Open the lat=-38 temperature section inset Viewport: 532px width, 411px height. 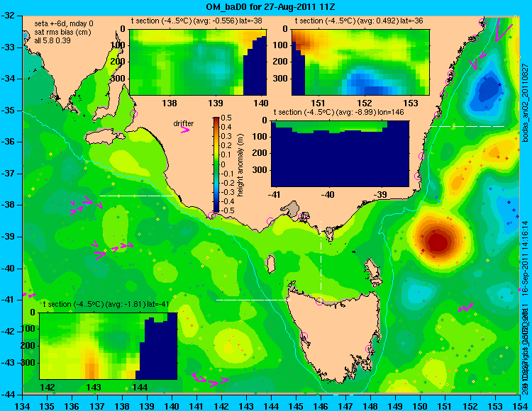click(199, 62)
